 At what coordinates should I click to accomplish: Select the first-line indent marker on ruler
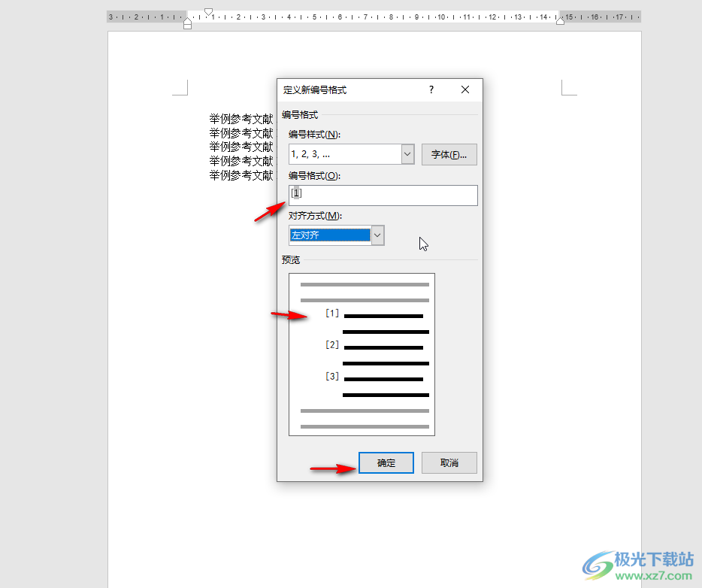pos(208,11)
